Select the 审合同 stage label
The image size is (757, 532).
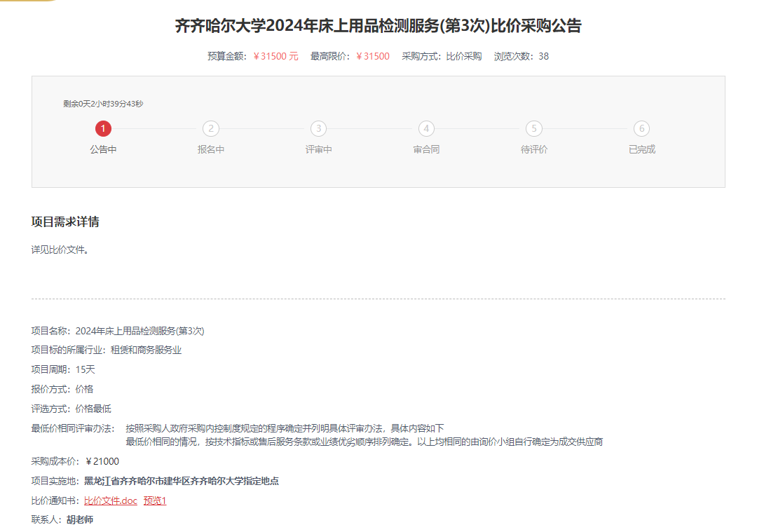click(x=426, y=149)
